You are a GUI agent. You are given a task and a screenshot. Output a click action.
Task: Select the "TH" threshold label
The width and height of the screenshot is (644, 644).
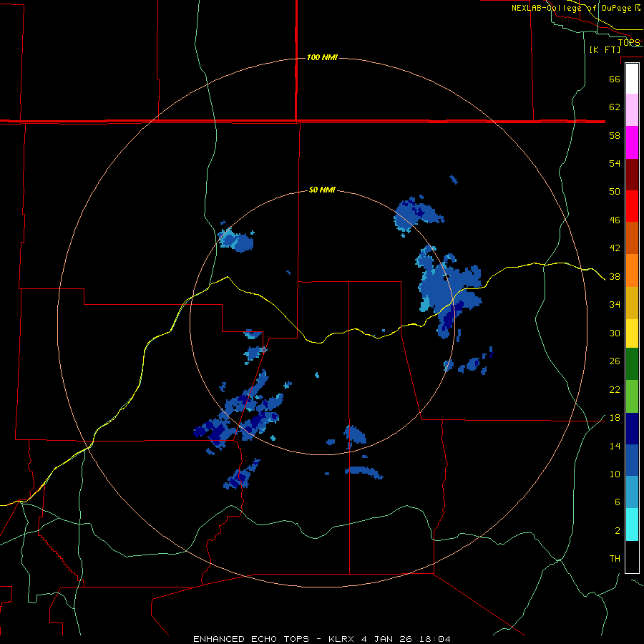tap(615, 558)
